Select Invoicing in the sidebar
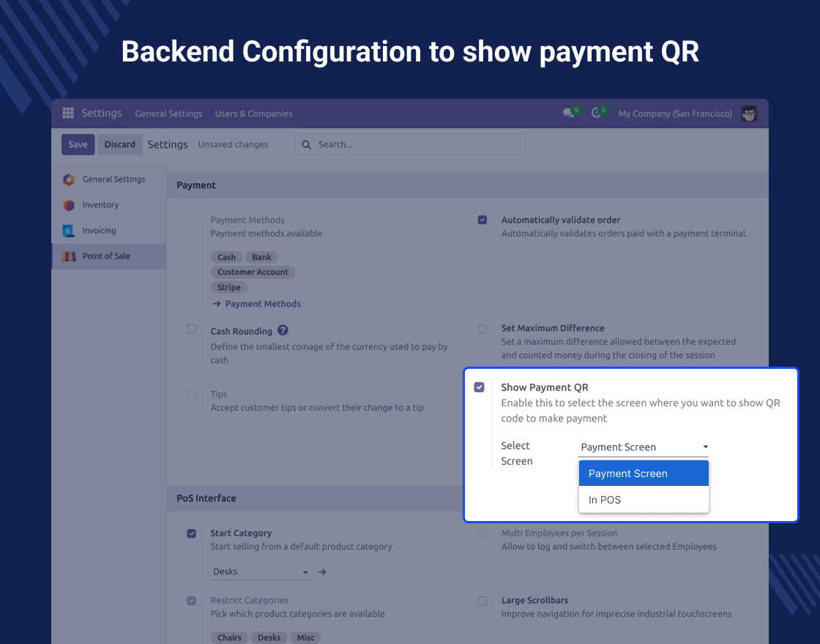The image size is (820, 644). (109, 231)
